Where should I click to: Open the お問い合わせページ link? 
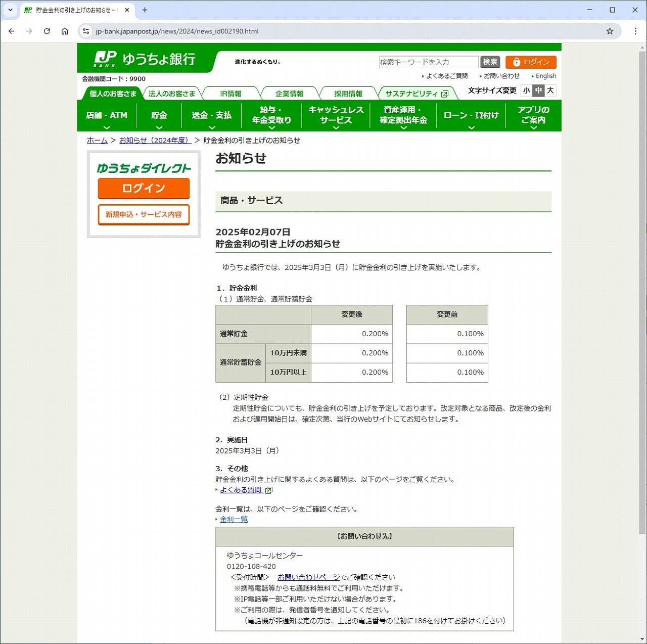point(309,577)
